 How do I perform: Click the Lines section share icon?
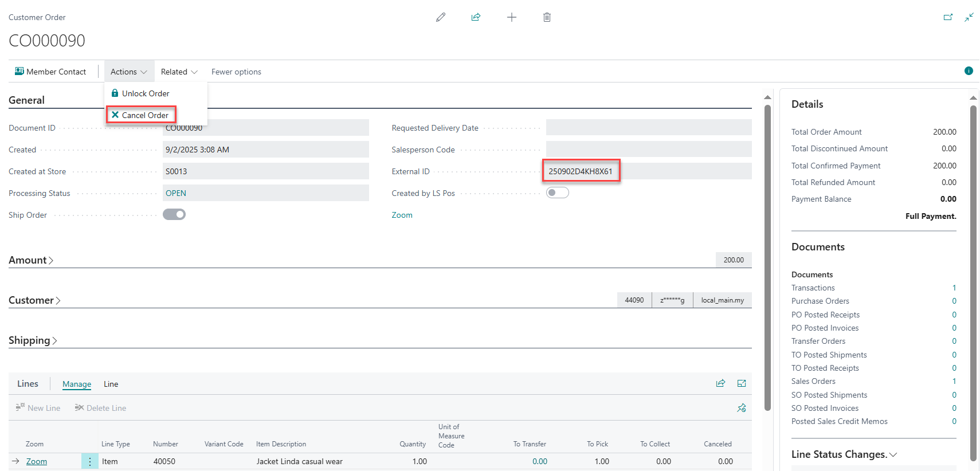(720, 383)
